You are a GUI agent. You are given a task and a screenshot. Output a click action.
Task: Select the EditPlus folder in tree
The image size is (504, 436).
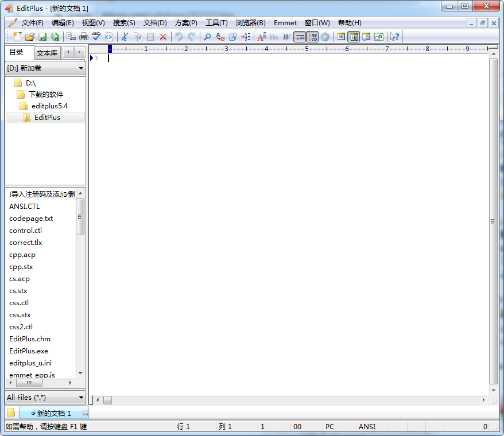(47, 118)
